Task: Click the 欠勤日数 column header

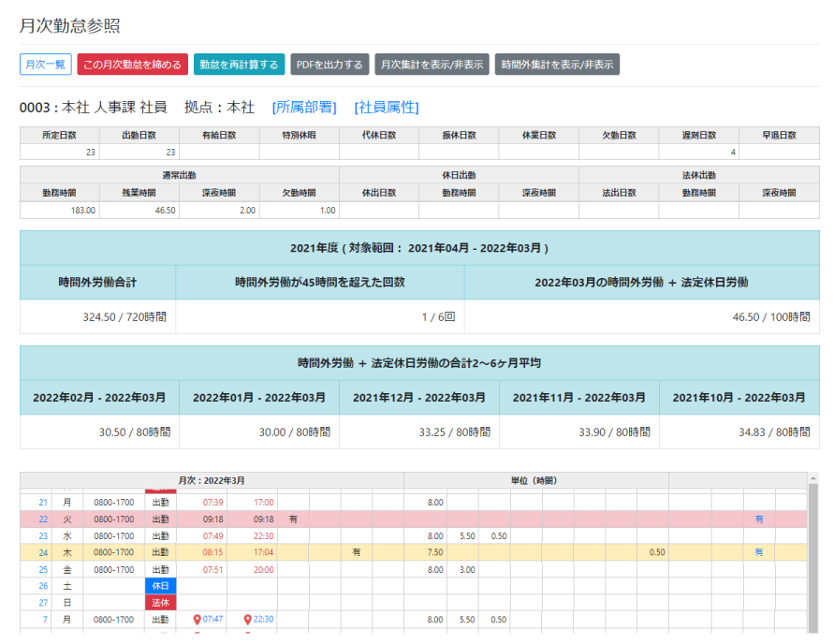Action: 619,136
